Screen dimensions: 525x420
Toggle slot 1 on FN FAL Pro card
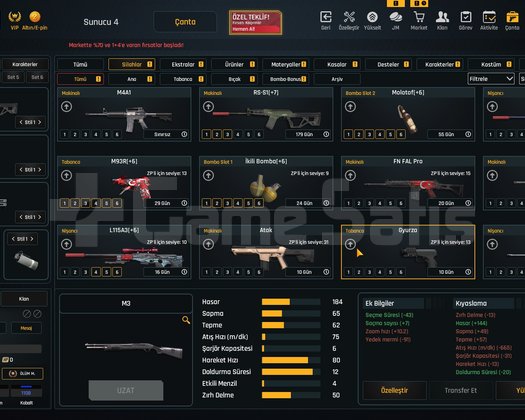348,203
